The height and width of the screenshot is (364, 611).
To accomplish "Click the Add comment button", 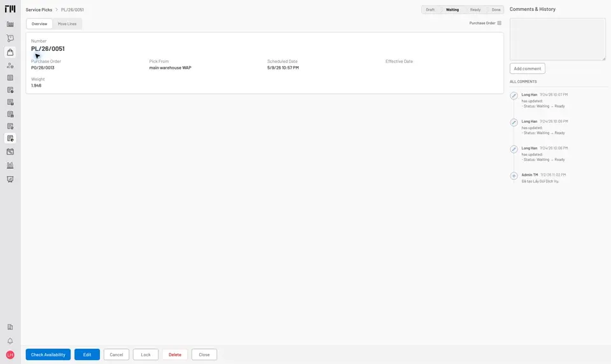I will tap(527, 69).
